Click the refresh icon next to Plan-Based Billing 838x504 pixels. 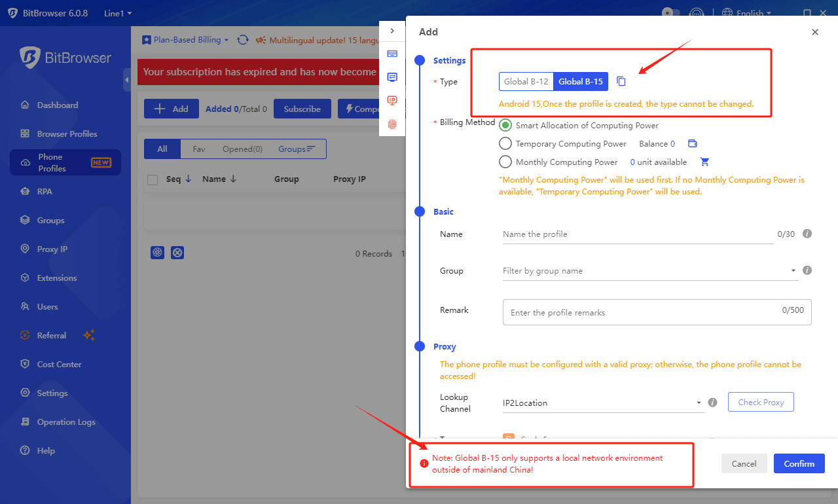(243, 40)
